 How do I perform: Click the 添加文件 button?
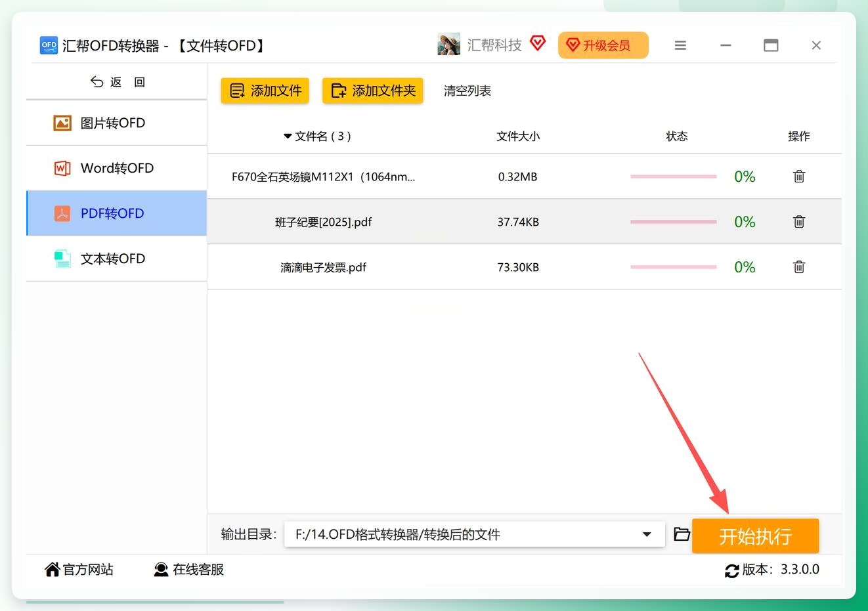(265, 91)
